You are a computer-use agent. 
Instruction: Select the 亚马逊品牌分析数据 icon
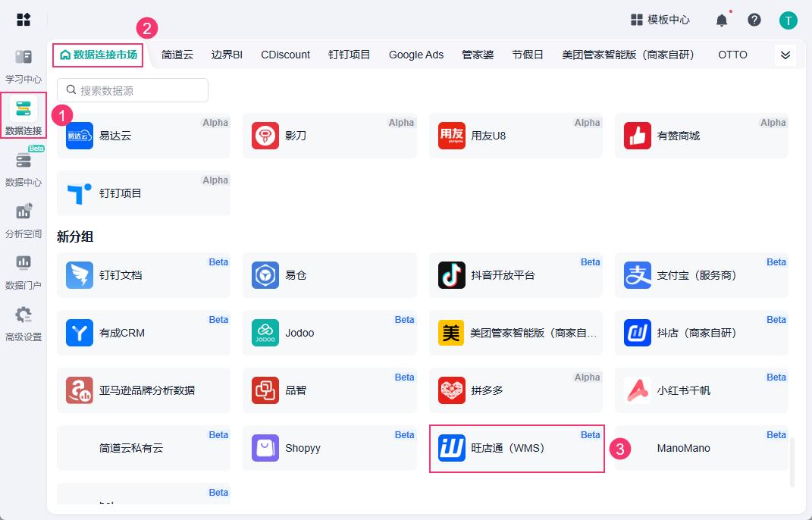[x=80, y=390]
